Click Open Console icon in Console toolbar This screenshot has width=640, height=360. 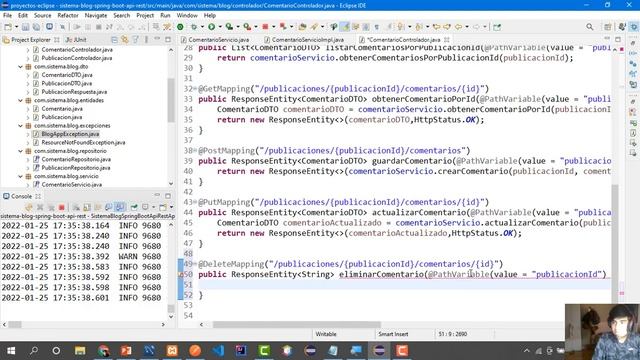point(162,207)
